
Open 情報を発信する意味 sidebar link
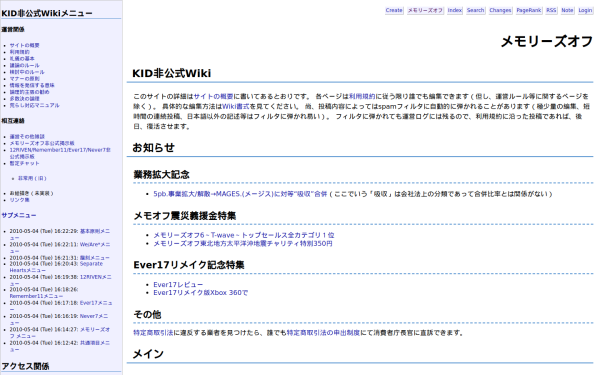tap(32, 85)
